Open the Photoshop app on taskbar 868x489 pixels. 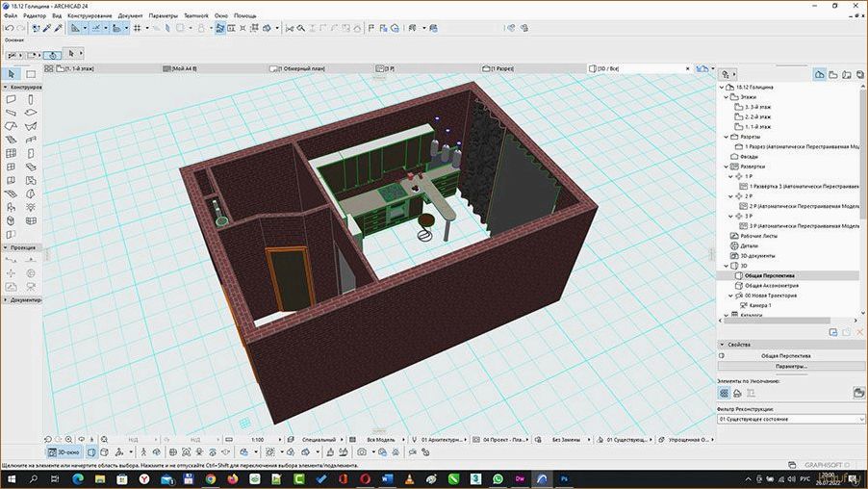pyautogui.click(x=564, y=478)
